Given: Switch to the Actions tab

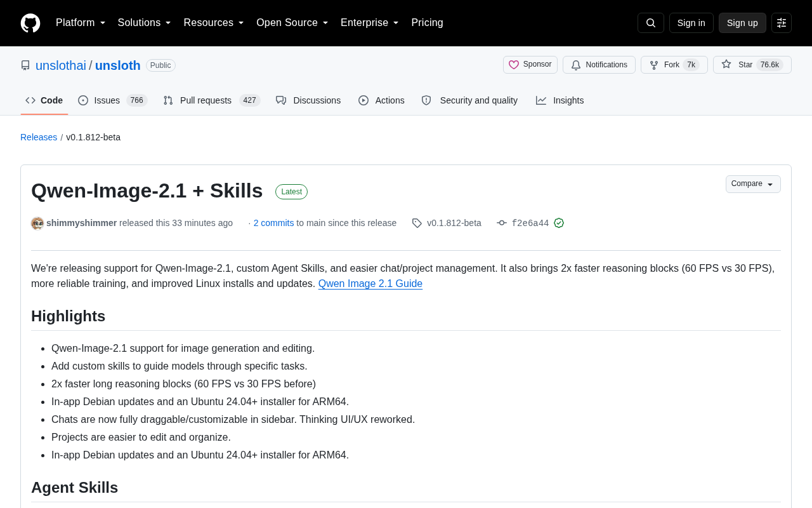Looking at the screenshot, I should [x=381, y=100].
